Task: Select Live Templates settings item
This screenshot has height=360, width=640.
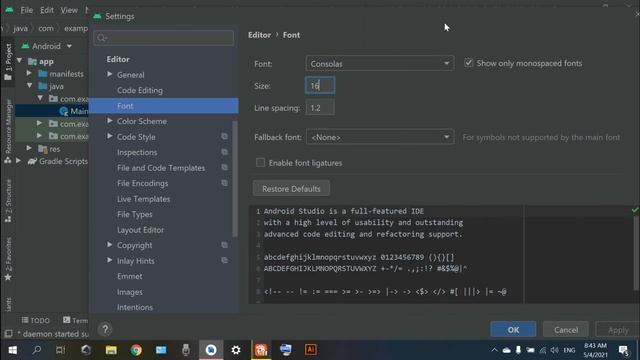Action: click(x=143, y=199)
